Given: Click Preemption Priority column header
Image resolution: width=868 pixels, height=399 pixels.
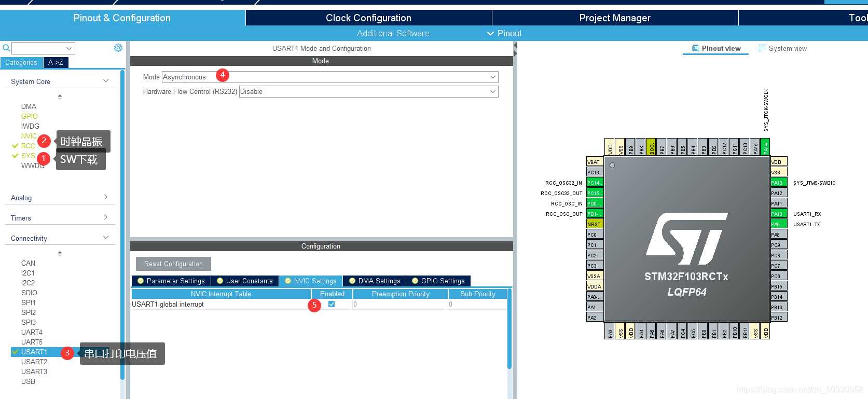Looking at the screenshot, I should (401, 294).
